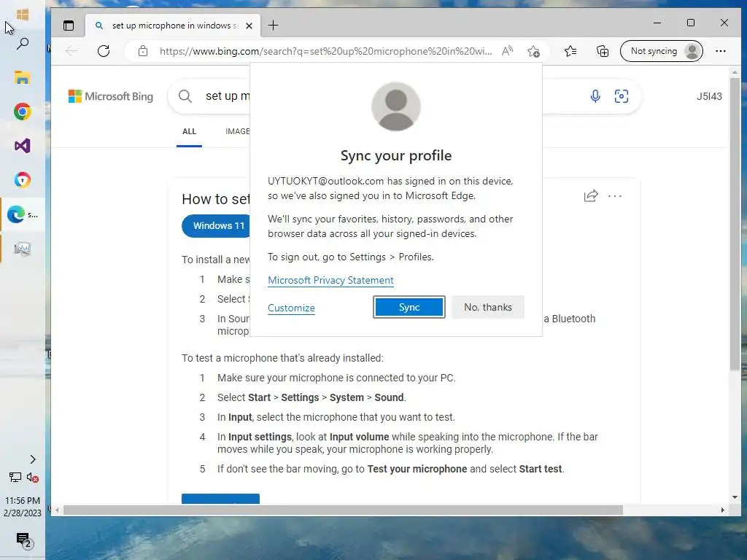Open network status tray icon
Screen dimensions: 747x560
pos(15,477)
